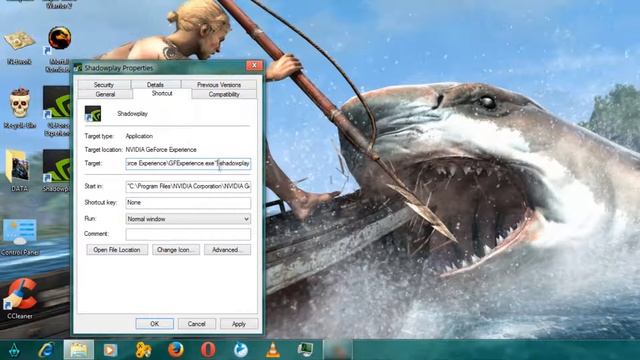Confirm with the OK button

tap(154, 324)
